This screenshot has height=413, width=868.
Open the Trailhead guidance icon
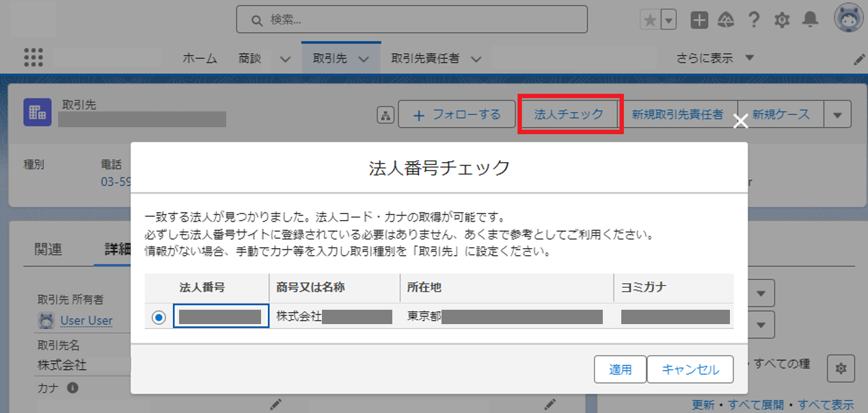726,21
